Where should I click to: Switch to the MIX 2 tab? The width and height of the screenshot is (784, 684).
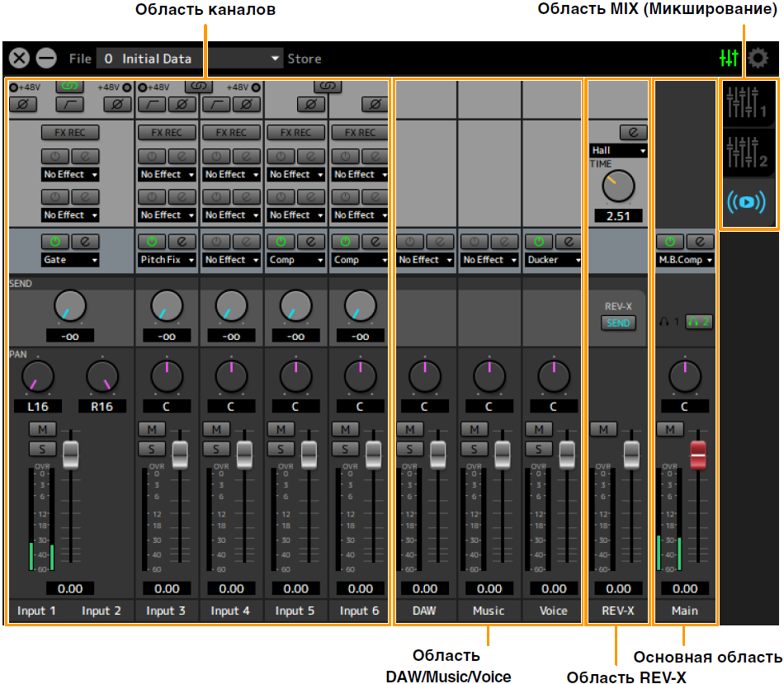747,152
